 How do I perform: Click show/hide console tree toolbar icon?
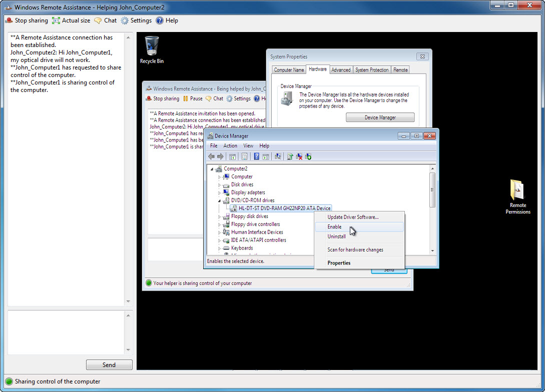pyautogui.click(x=233, y=156)
